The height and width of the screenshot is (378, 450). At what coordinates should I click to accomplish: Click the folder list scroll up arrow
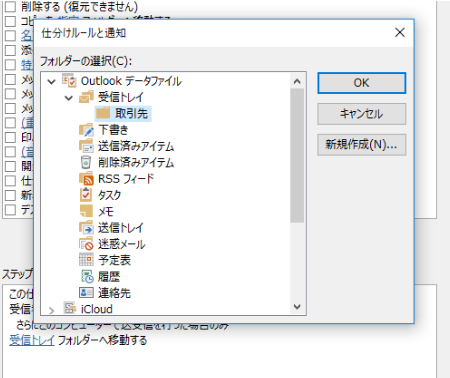(x=297, y=81)
